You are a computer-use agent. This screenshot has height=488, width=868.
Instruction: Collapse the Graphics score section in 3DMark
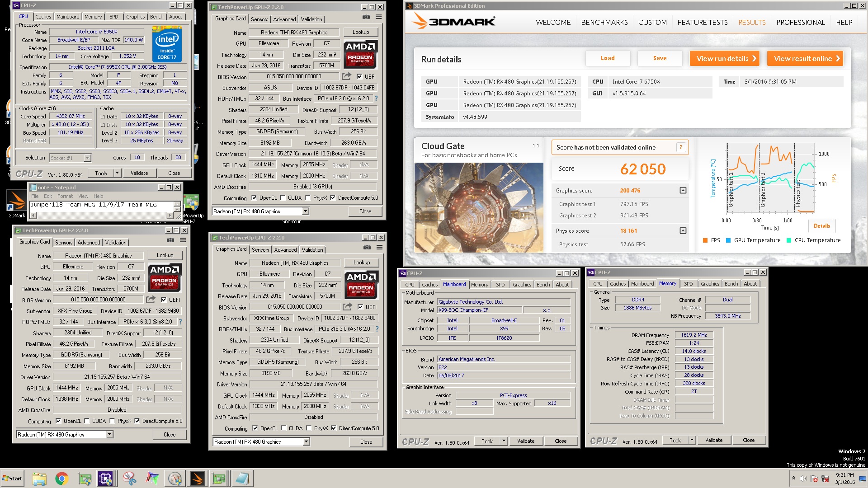[x=683, y=190]
